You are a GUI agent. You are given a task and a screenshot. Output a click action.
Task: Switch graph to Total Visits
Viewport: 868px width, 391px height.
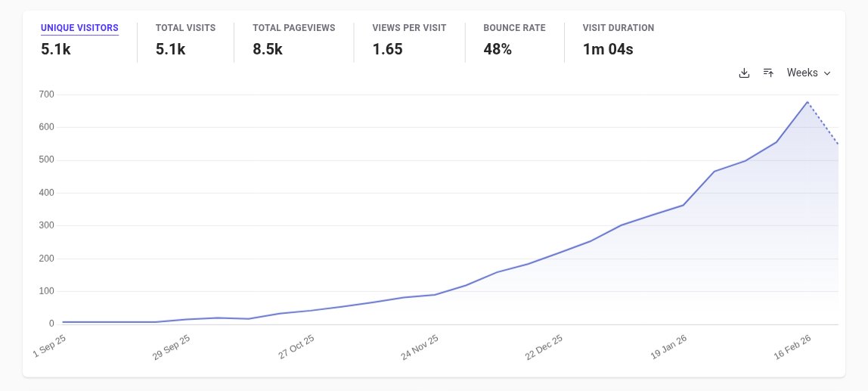(185, 28)
